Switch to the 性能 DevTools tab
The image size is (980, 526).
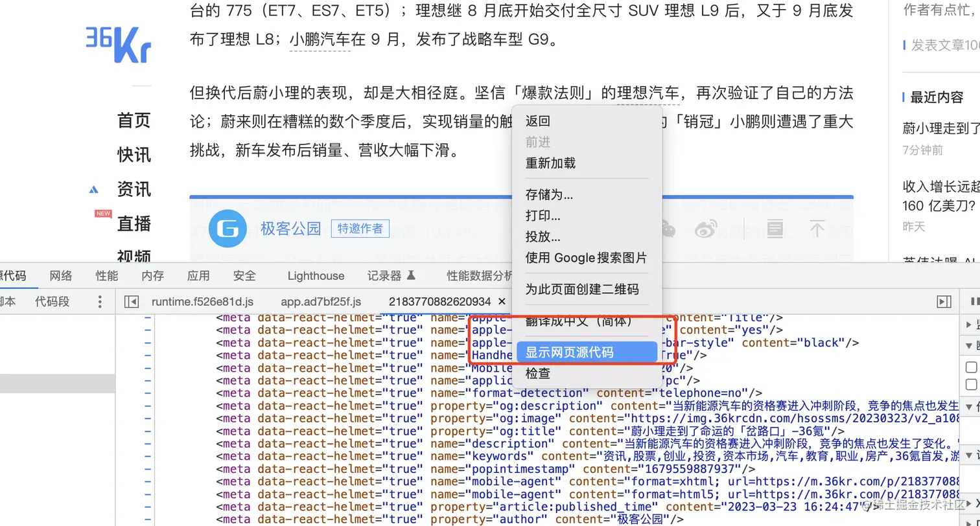click(107, 275)
